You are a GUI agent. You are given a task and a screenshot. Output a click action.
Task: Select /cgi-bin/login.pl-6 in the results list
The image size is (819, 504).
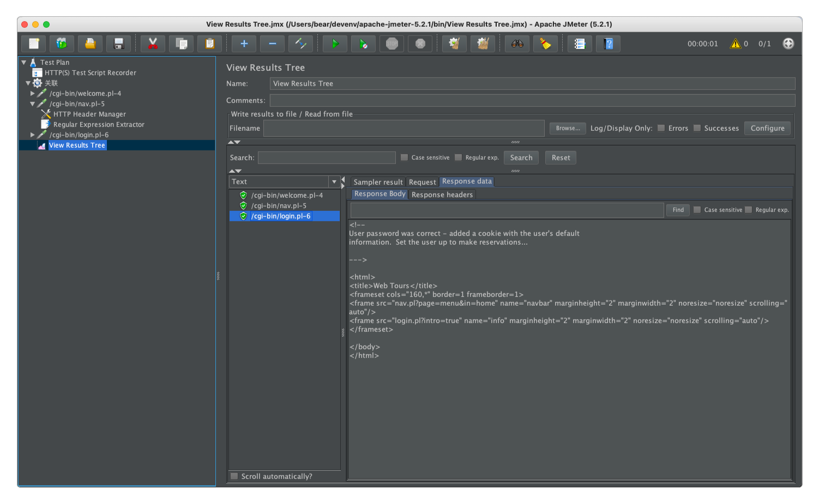284,216
